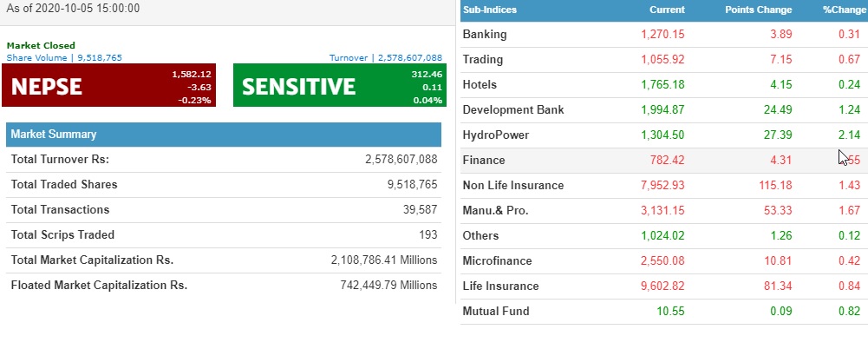Select the Non Life Insurance row
This screenshot has width=868, height=349.
pos(663,186)
